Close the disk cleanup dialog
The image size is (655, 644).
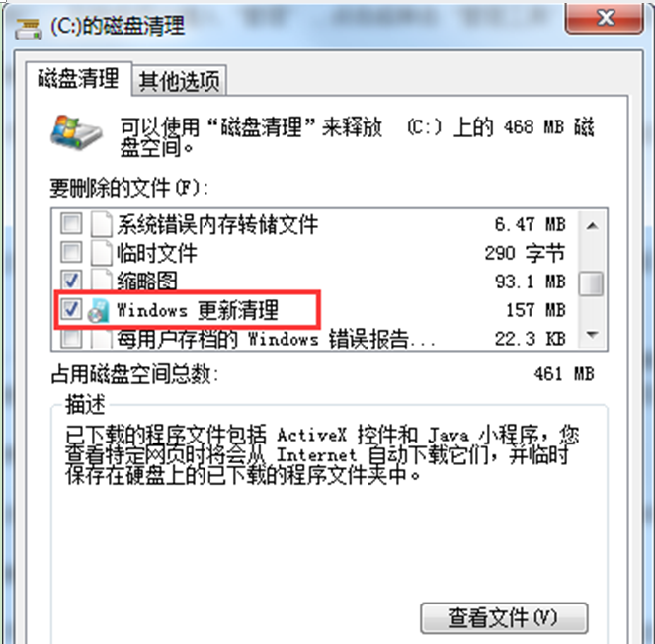pos(604,18)
